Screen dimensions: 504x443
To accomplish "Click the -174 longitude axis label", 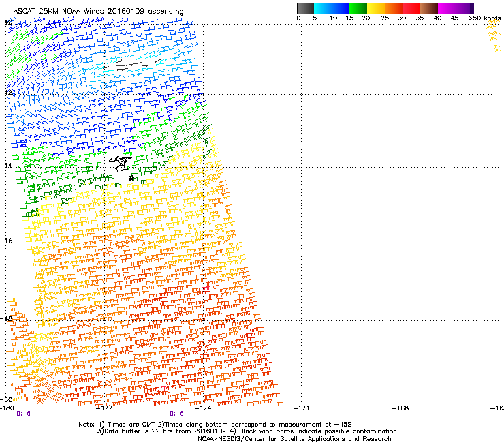I will (203, 408).
